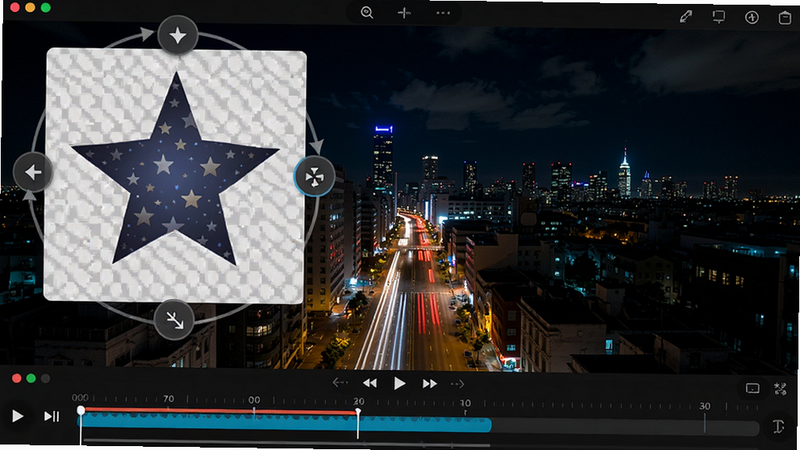Select the pencil edit tool at top right

click(686, 17)
